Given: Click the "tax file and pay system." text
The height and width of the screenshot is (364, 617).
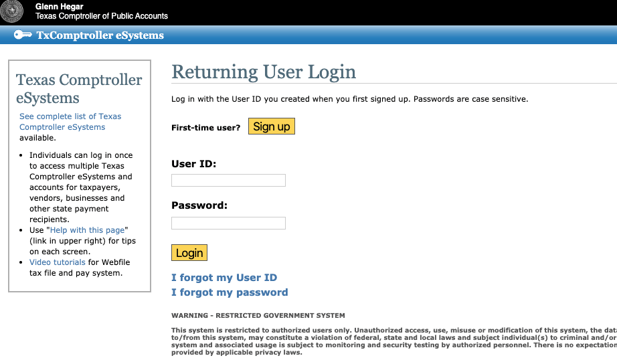Looking at the screenshot, I should [x=76, y=273].
